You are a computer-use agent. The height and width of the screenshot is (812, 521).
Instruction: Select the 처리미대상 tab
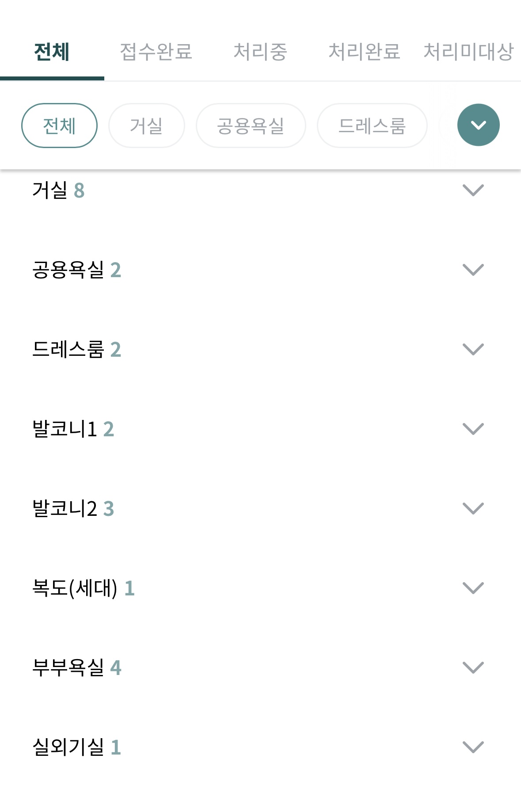(468, 51)
